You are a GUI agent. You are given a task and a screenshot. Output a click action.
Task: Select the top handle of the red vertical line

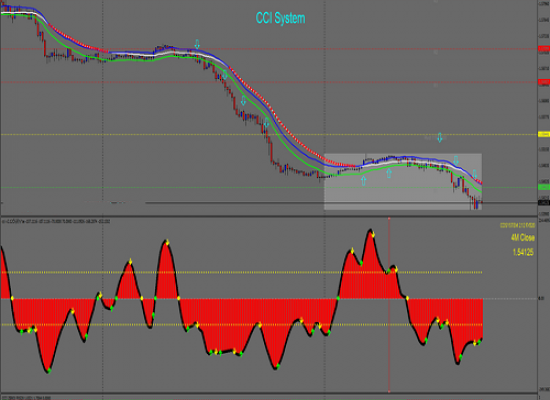(x=389, y=219)
